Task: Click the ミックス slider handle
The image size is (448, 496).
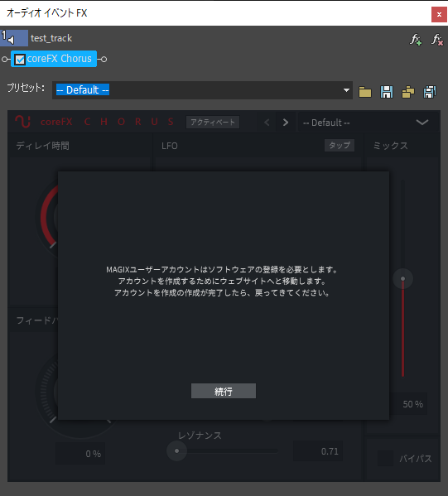Action: (402, 279)
